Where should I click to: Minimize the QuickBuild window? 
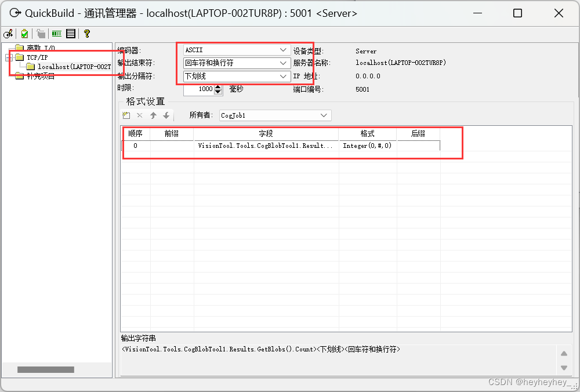point(477,13)
